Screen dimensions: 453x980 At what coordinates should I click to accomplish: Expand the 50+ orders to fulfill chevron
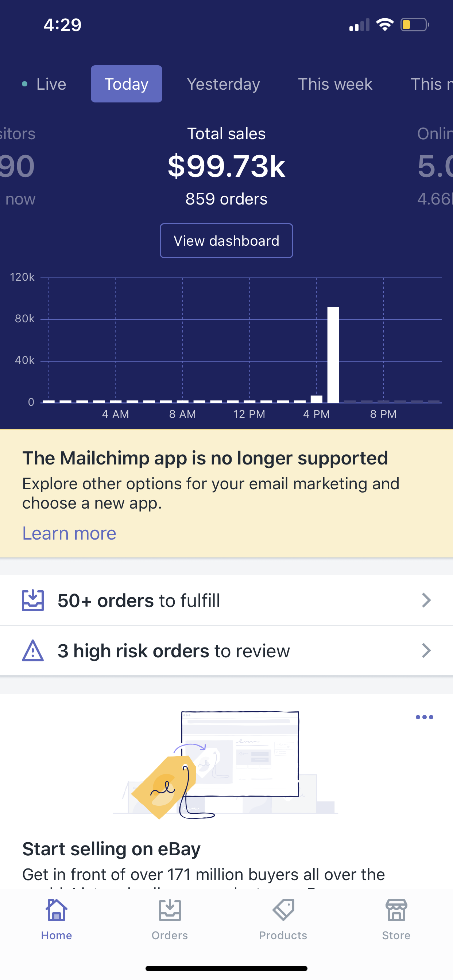click(426, 600)
